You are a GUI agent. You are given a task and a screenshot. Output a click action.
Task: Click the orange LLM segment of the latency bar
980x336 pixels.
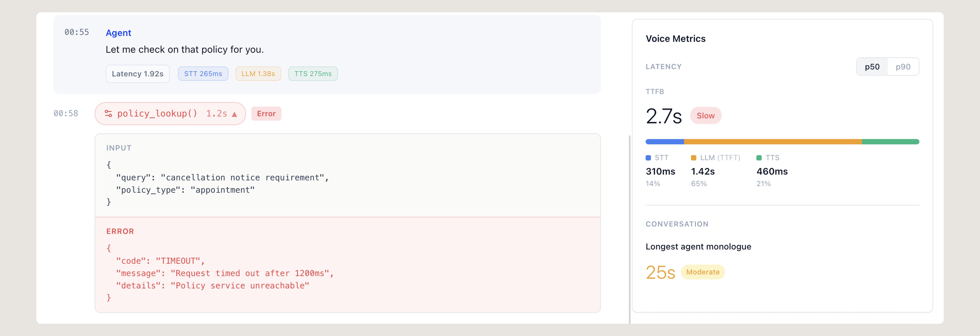pos(773,142)
